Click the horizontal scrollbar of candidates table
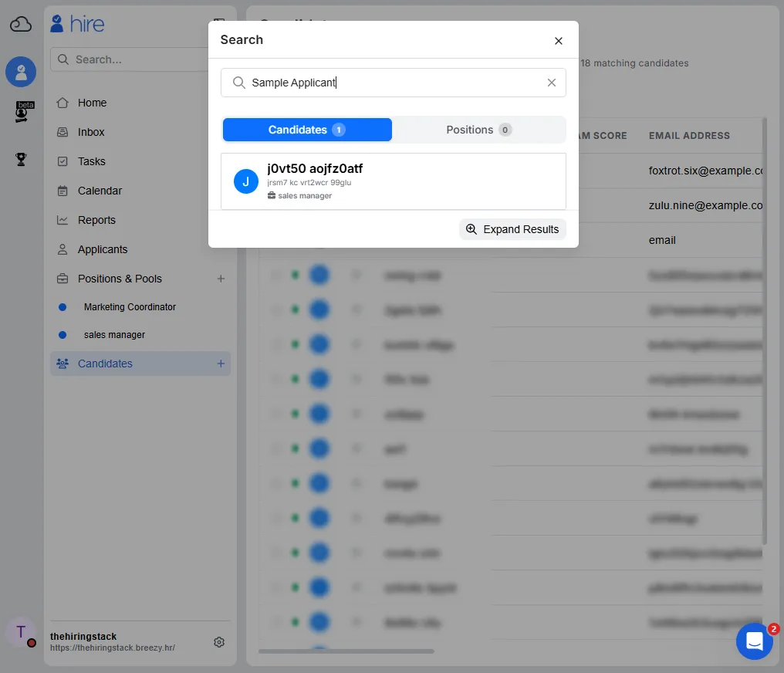784x673 pixels. [346, 651]
